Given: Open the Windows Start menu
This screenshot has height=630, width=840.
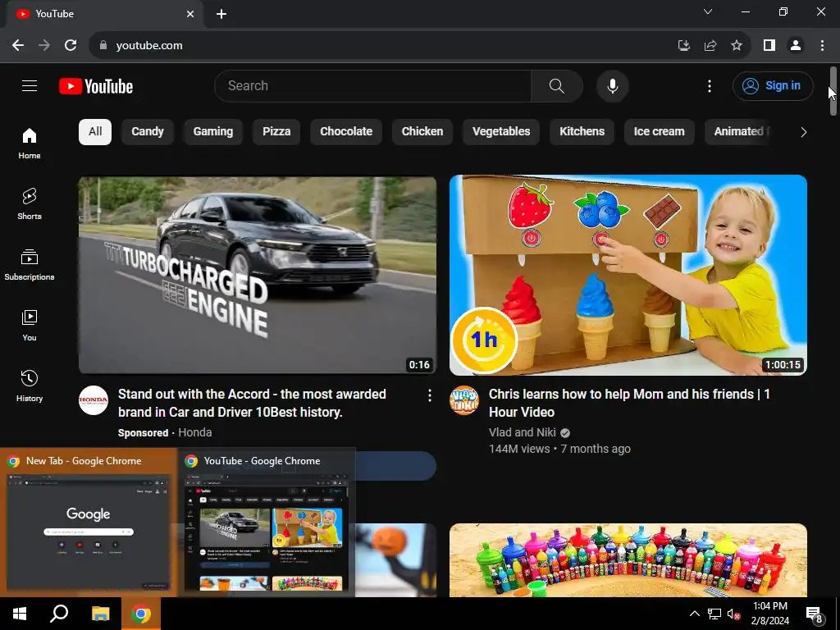Looking at the screenshot, I should [x=20, y=614].
